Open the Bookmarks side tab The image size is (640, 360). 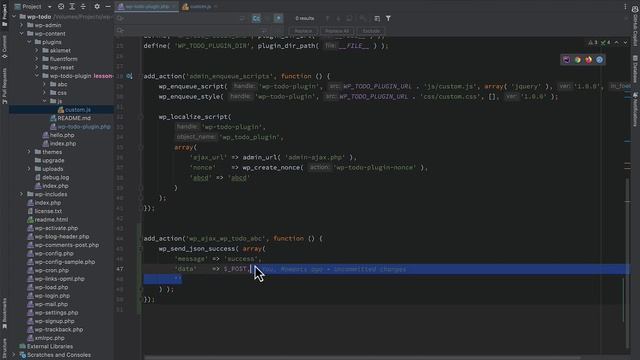click(4, 313)
